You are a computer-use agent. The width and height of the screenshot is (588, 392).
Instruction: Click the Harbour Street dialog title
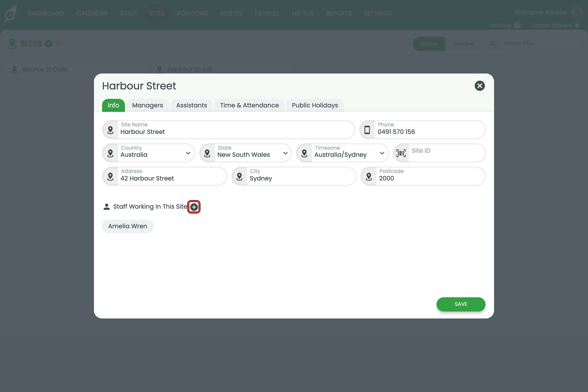click(x=139, y=86)
